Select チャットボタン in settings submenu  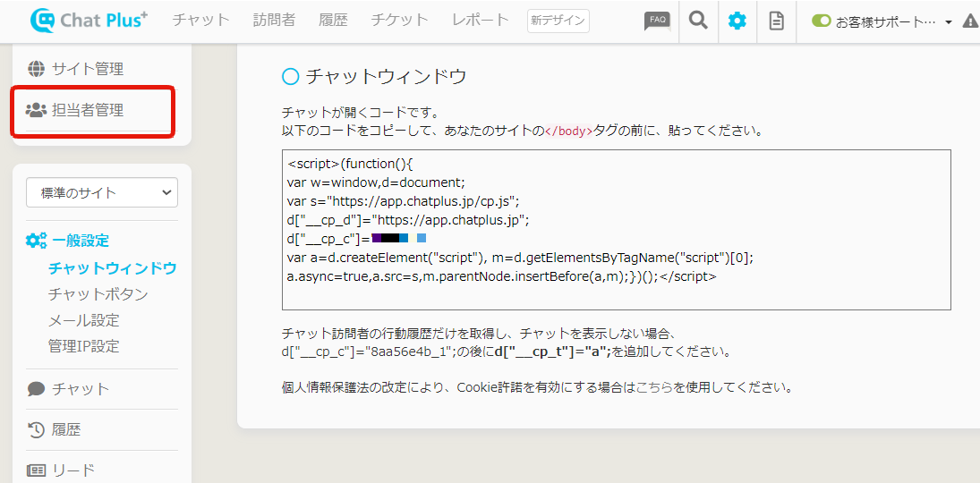98,294
